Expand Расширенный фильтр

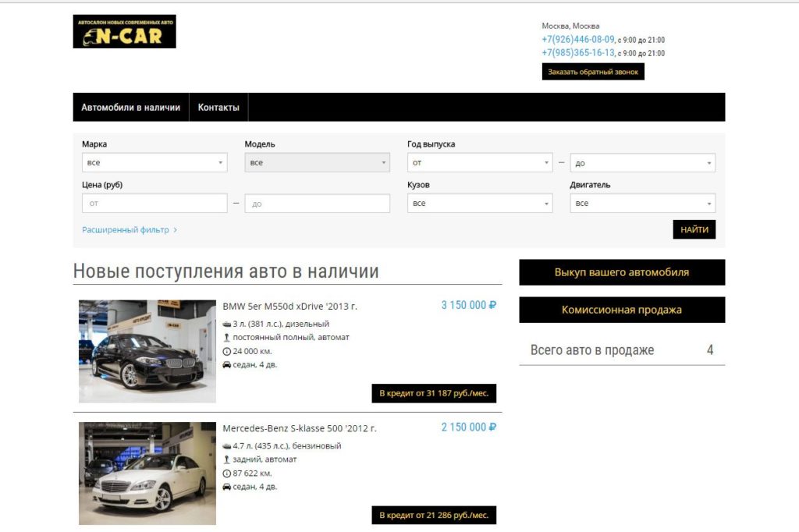[130, 230]
